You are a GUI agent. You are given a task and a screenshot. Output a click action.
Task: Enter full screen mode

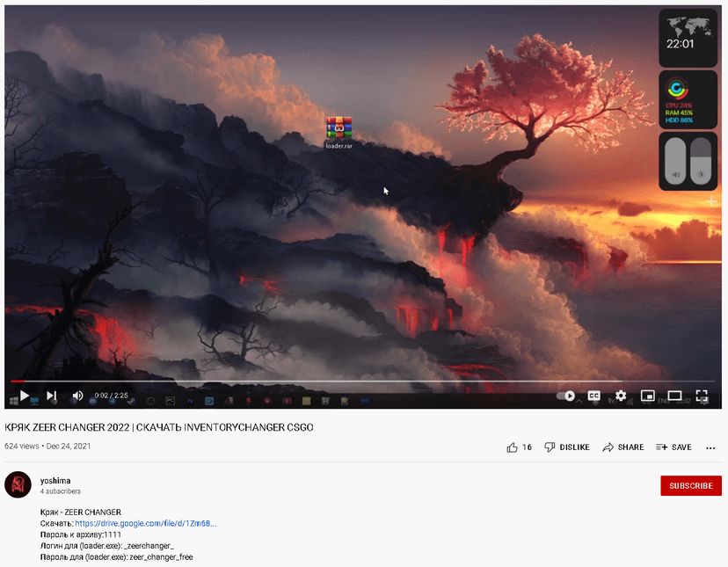702,396
